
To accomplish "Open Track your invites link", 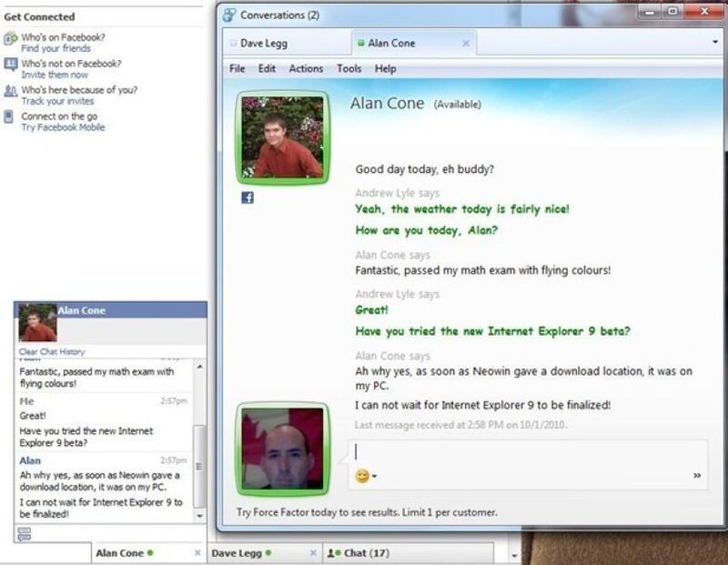I will [57, 101].
